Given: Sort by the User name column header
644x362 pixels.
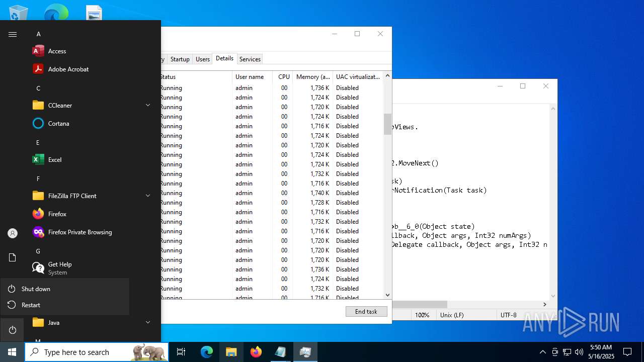Looking at the screenshot, I should (253, 77).
